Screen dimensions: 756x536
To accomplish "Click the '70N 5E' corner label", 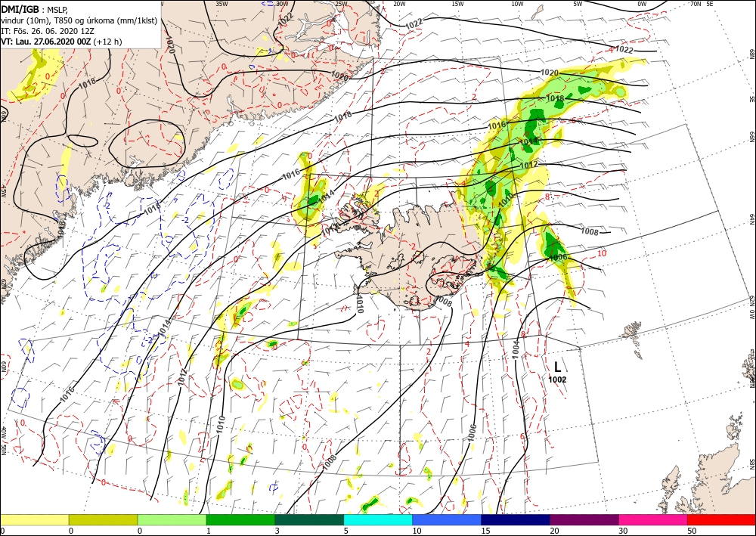I will pos(702,4).
